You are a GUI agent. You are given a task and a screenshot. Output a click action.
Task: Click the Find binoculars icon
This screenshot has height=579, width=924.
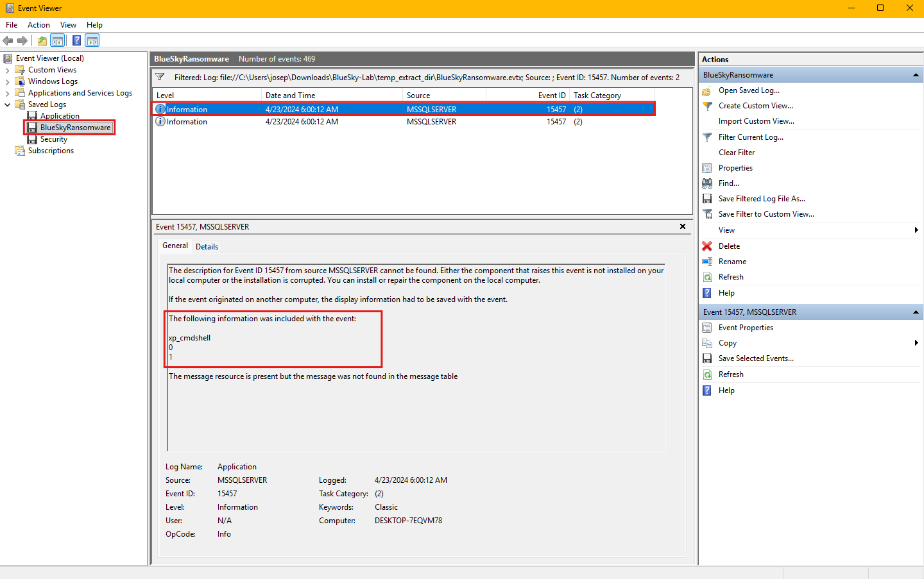tap(707, 183)
